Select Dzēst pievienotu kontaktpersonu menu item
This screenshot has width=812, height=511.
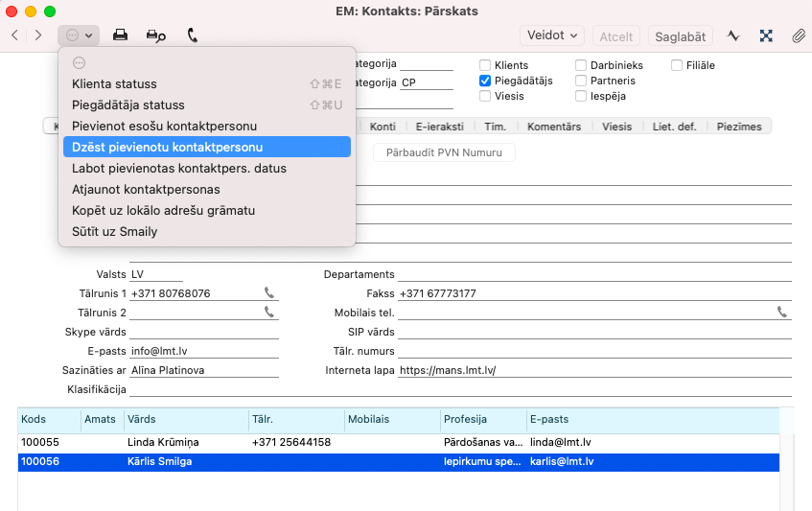pyautogui.click(x=206, y=147)
